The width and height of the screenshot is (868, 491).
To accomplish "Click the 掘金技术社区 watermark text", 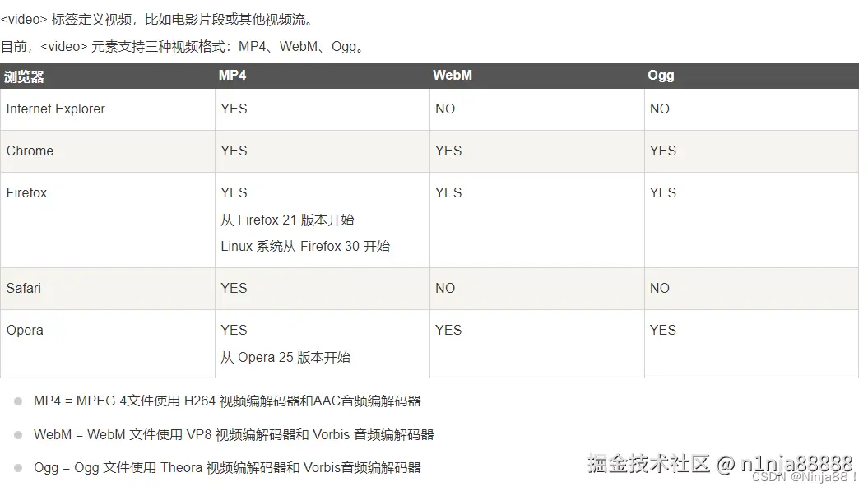I will click(x=648, y=463).
